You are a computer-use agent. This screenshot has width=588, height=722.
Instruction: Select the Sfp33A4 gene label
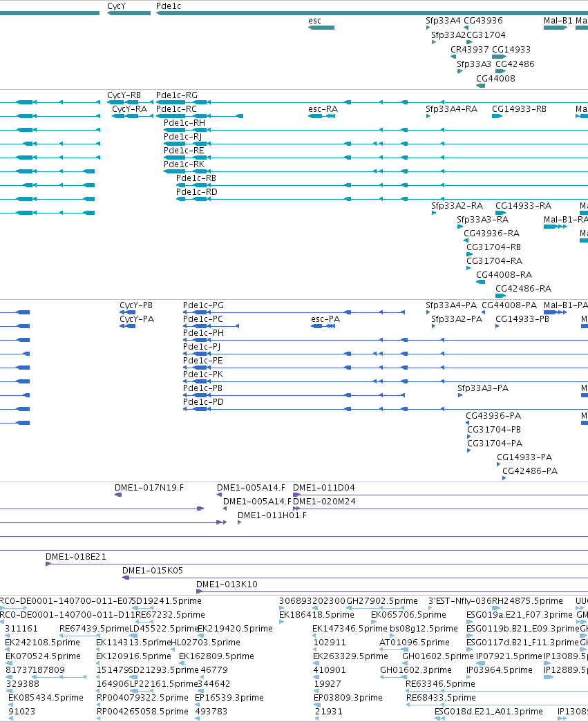pos(443,21)
